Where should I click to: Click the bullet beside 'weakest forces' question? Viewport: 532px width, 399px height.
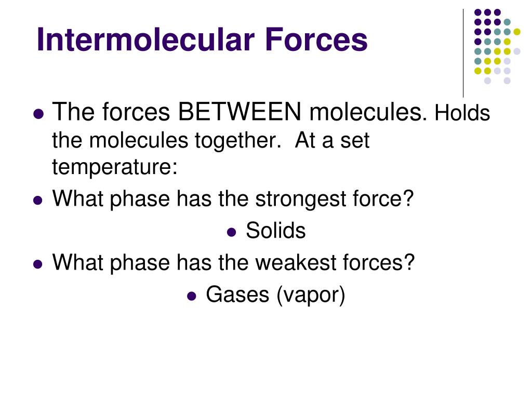pyautogui.click(x=38, y=264)
